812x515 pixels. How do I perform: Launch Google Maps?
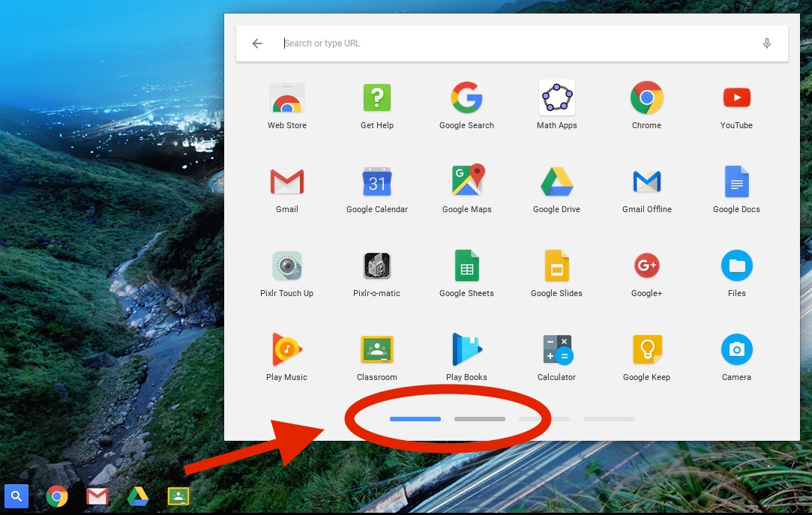click(x=466, y=180)
